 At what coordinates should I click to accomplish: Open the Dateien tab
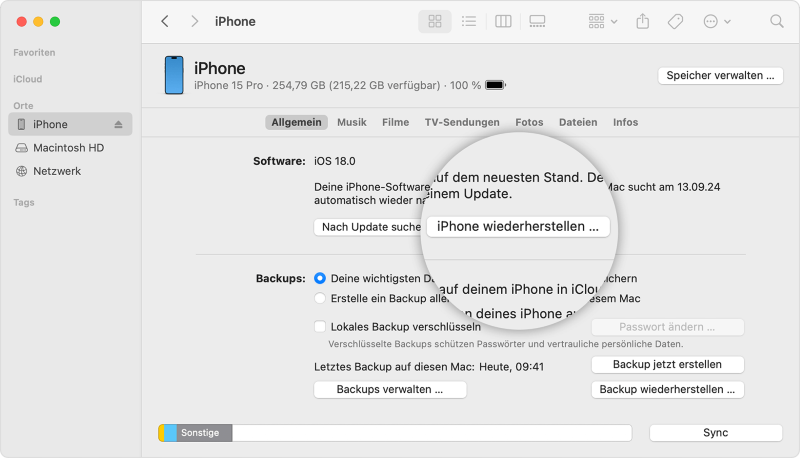coord(578,122)
